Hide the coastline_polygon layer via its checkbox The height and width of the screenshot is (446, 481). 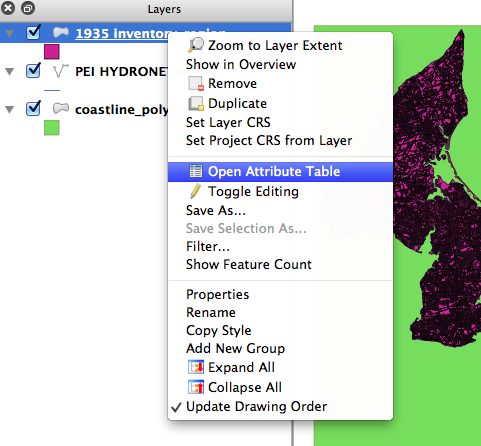(x=33, y=109)
